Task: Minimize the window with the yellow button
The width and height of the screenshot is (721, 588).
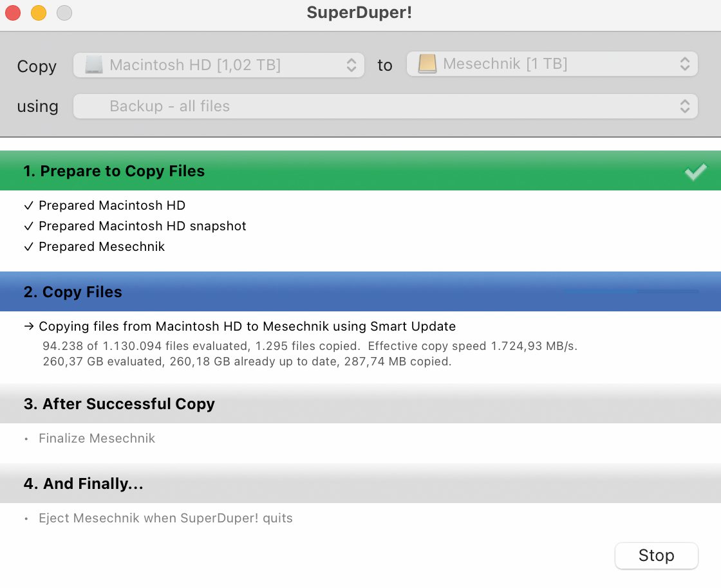Action: (x=39, y=13)
